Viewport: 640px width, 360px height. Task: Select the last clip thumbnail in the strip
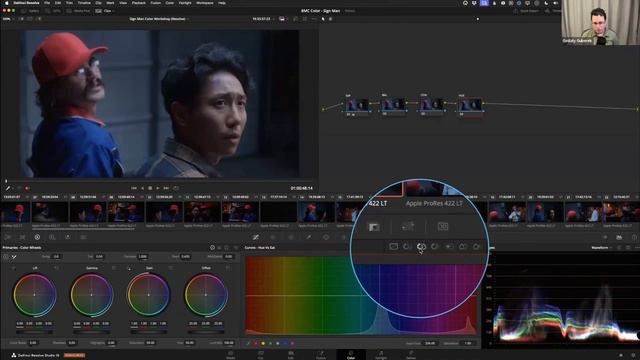pyautogui.click(x=621, y=212)
